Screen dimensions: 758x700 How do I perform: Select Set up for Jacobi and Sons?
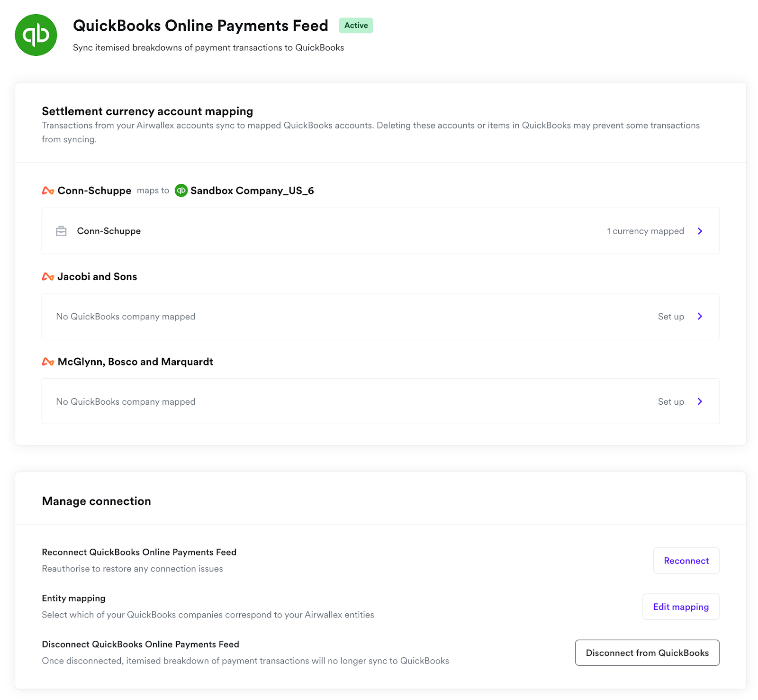coord(670,317)
